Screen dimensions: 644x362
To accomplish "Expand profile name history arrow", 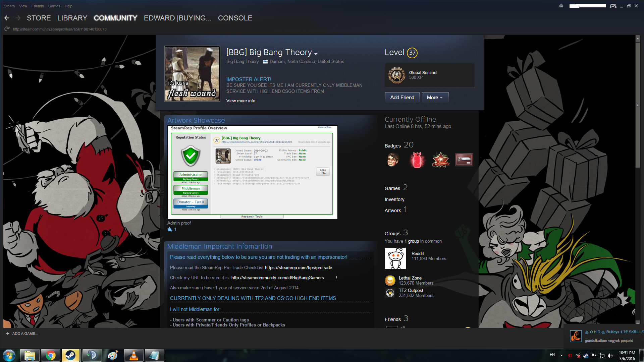I will pos(316,54).
